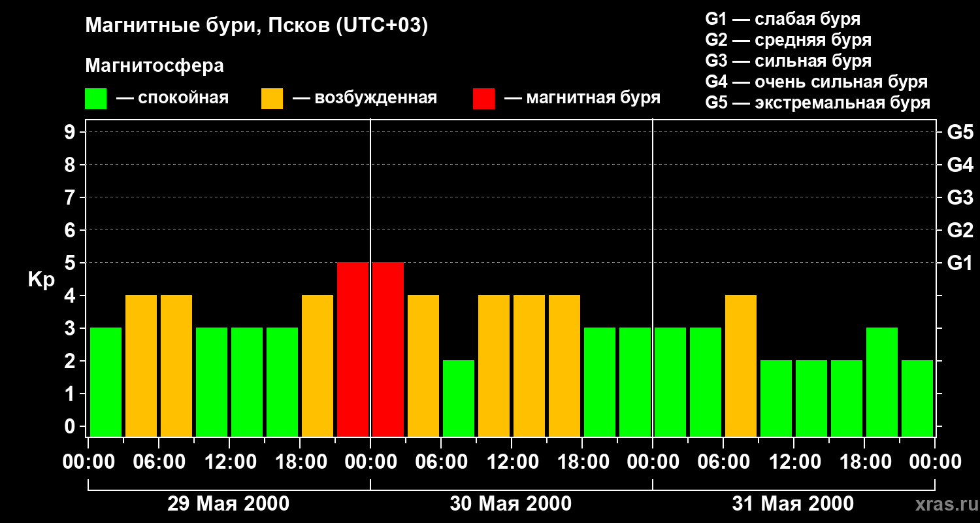The image size is (980, 523).
Task: Click the Kp axis label
Action: point(41,280)
